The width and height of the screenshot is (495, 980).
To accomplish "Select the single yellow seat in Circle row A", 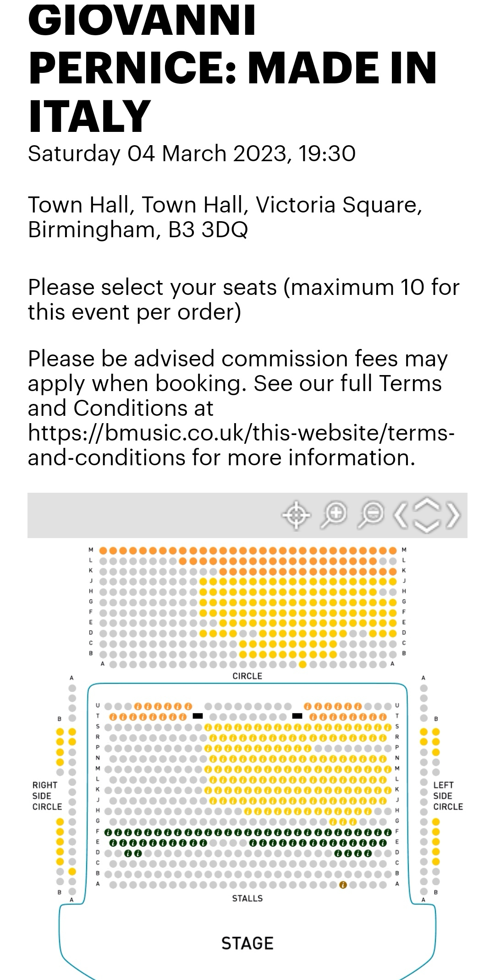I will pos(302,664).
